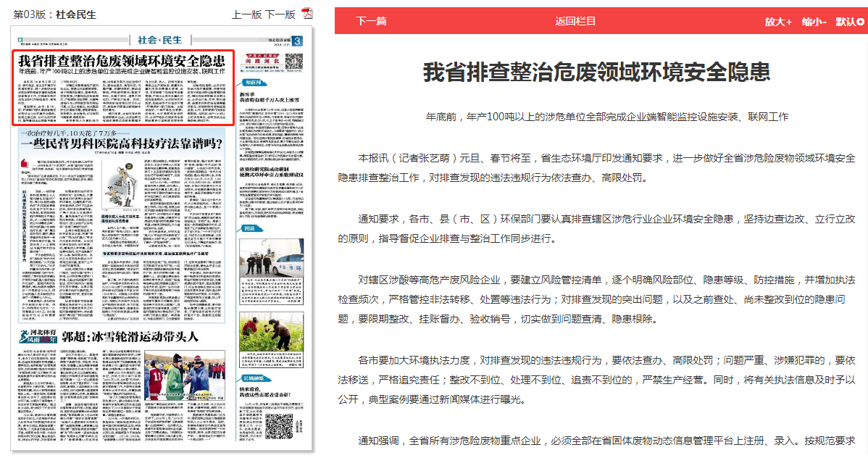Click the paragraph starting with 本报讯(记者张艺萌)
Image resolution: width=868 pixels, height=458 pixels.
[x=597, y=168]
